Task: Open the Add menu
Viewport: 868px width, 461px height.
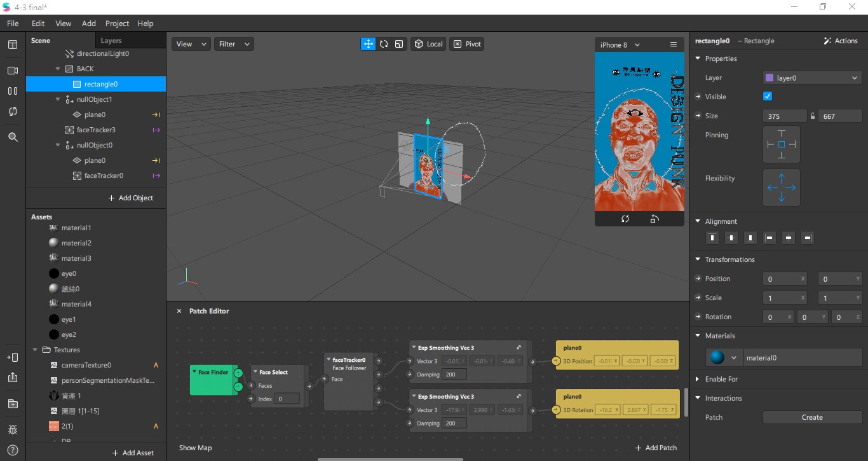Action: click(x=89, y=24)
